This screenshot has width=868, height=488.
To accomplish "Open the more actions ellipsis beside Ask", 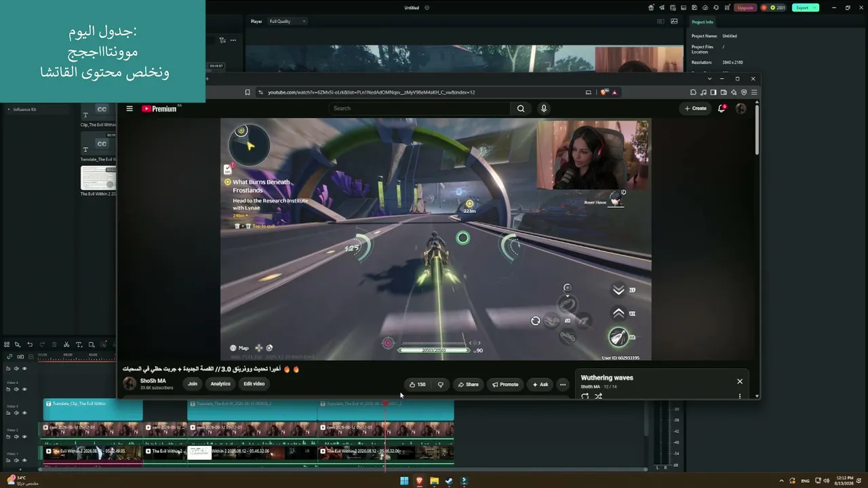I will [562, 384].
